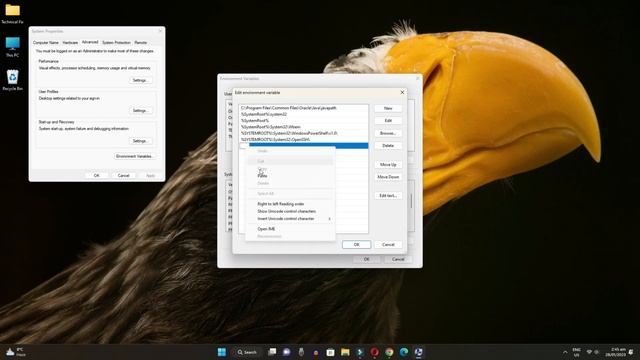Open Start-up and Recovery Settings
This screenshot has height=360, width=640.
(140, 141)
